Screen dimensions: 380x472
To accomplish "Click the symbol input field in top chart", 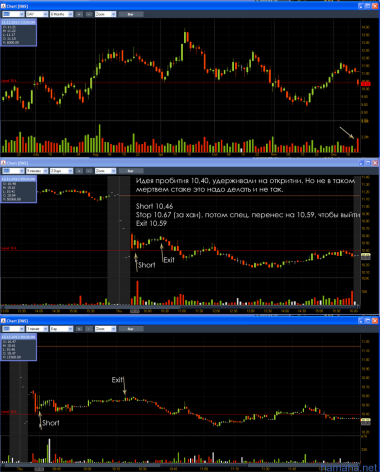I will 13,14.
